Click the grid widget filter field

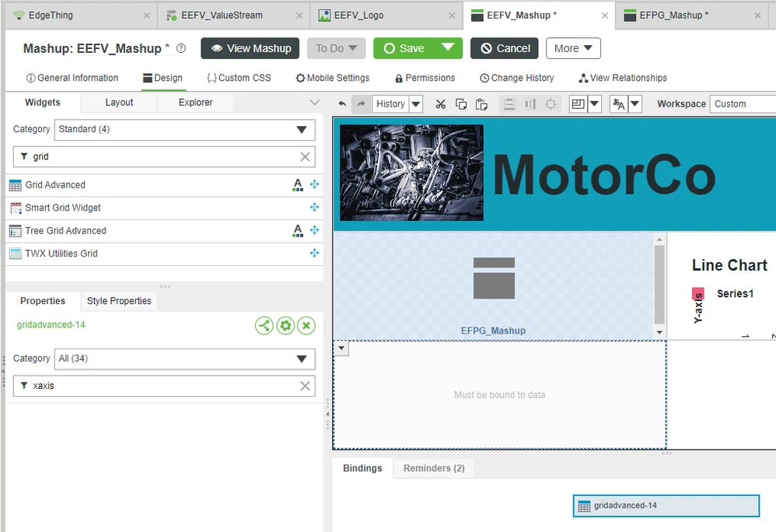tap(164, 157)
